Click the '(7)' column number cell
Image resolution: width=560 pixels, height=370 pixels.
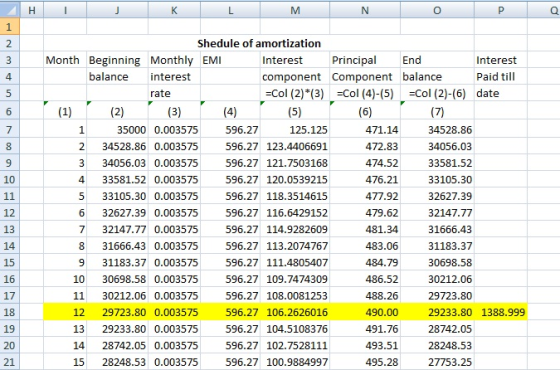click(437, 111)
